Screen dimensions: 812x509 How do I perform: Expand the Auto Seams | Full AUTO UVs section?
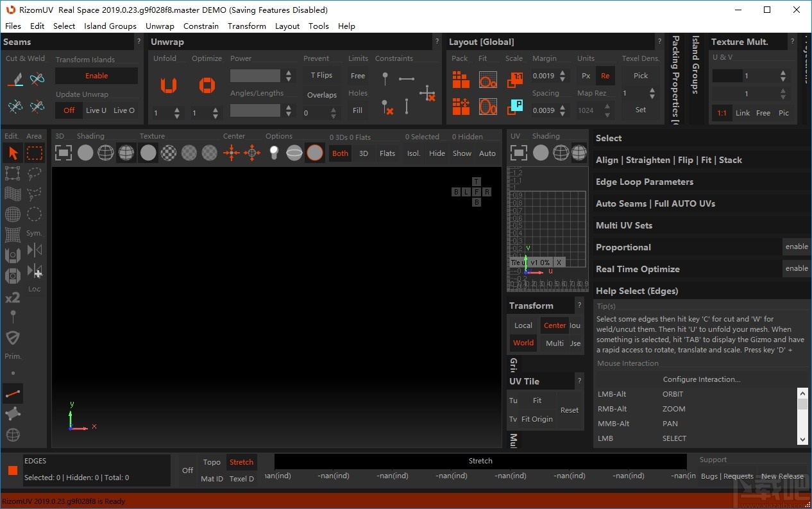655,203
